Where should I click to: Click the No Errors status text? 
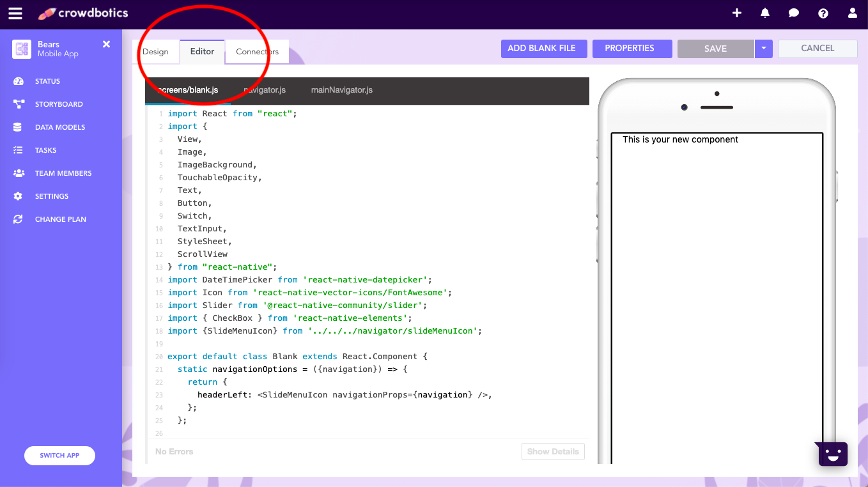[x=174, y=451]
